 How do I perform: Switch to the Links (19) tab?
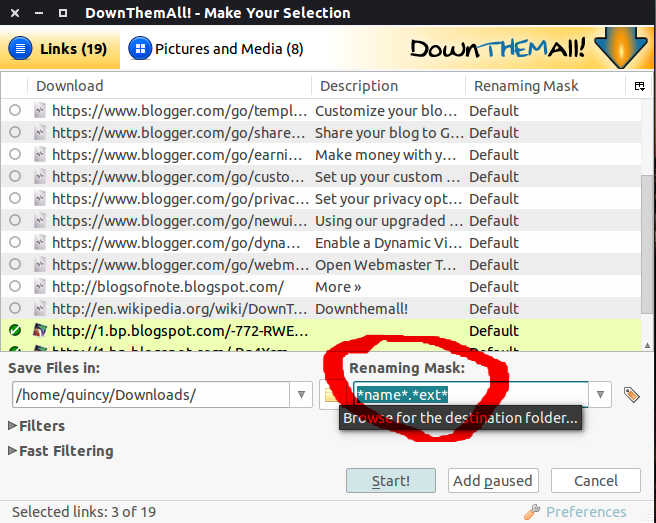(60, 49)
